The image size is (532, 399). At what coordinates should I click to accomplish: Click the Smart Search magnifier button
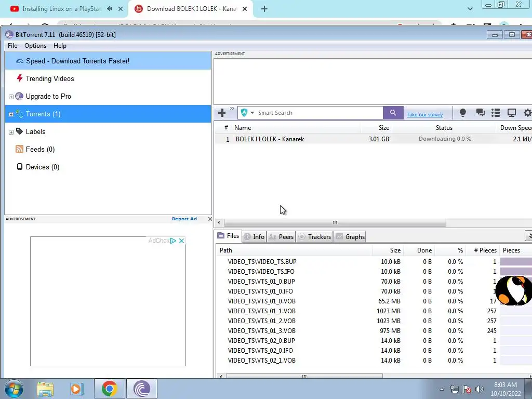(x=393, y=113)
